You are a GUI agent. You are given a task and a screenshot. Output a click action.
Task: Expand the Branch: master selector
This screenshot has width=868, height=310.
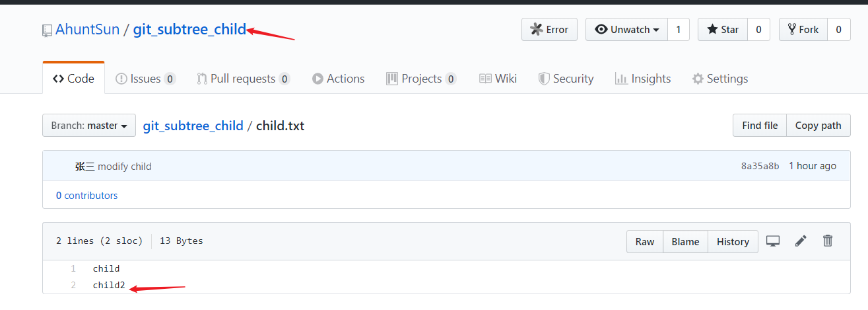click(x=89, y=126)
